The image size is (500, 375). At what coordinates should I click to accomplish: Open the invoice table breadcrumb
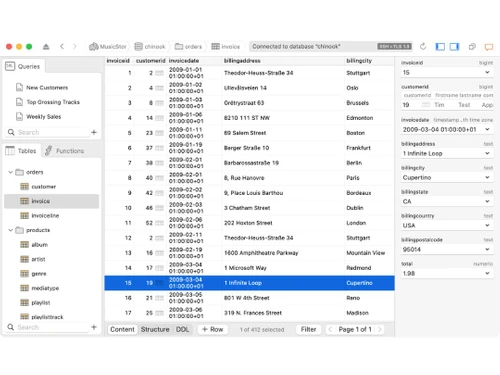tap(226, 47)
